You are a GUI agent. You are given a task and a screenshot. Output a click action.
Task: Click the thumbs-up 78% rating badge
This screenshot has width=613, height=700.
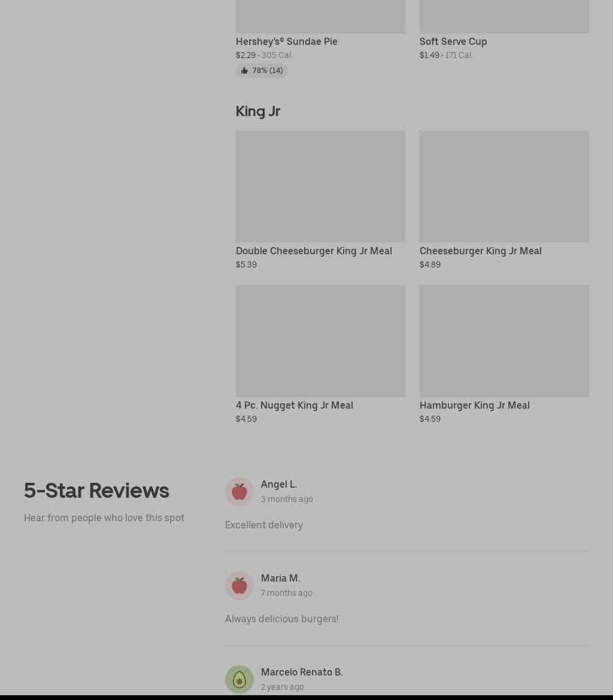pyautogui.click(x=262, y=71)
